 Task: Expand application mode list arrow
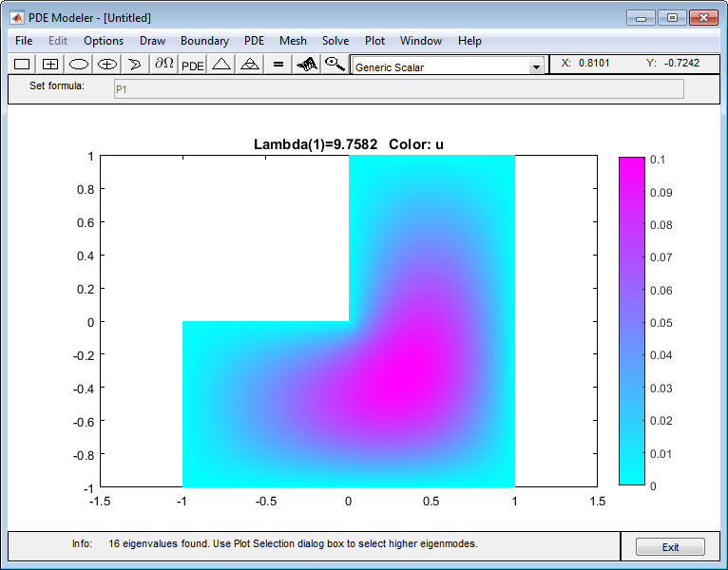click(x=536, y=67)
